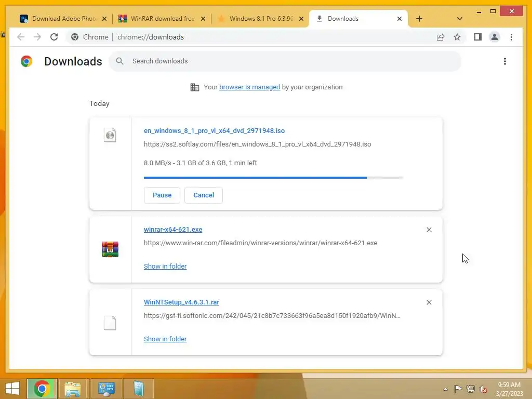Remove winrar-x64-621.exe from the list

pos(429,230)
